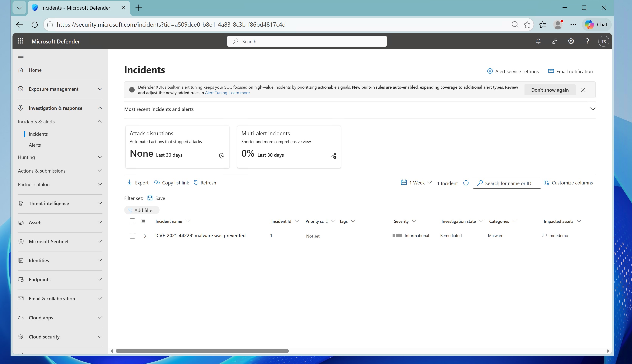Click the Customize columns icon
Image resolution: width=632 pixels, height=364 pixels.
(546, 183)
